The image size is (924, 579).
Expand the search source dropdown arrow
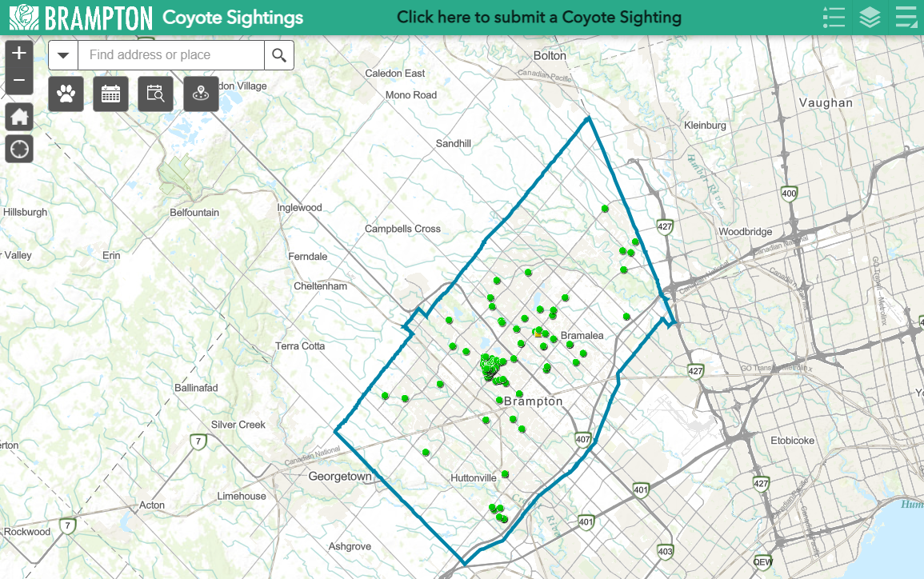62,55
